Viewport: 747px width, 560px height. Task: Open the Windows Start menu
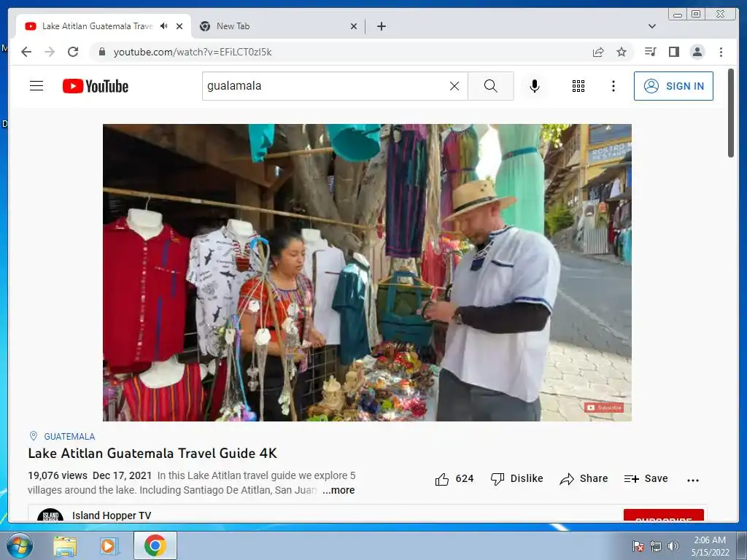[19, 545]
